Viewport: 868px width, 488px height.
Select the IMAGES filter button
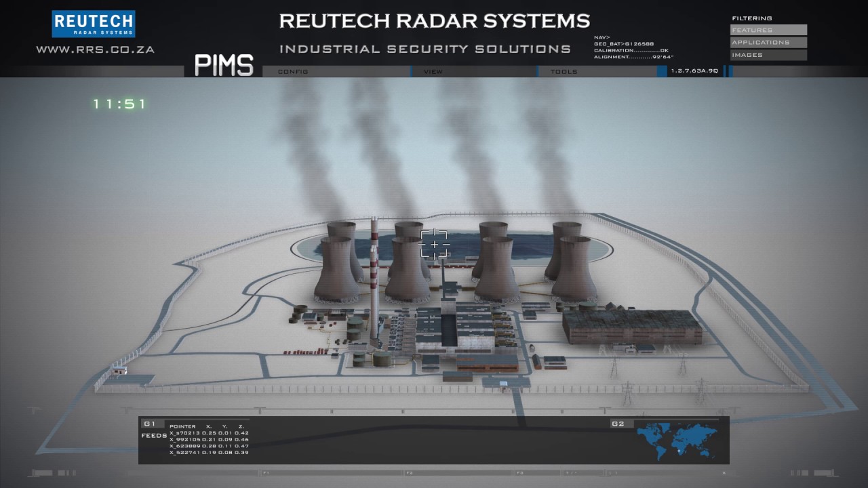pyautogui.click(x=768, y=55)
